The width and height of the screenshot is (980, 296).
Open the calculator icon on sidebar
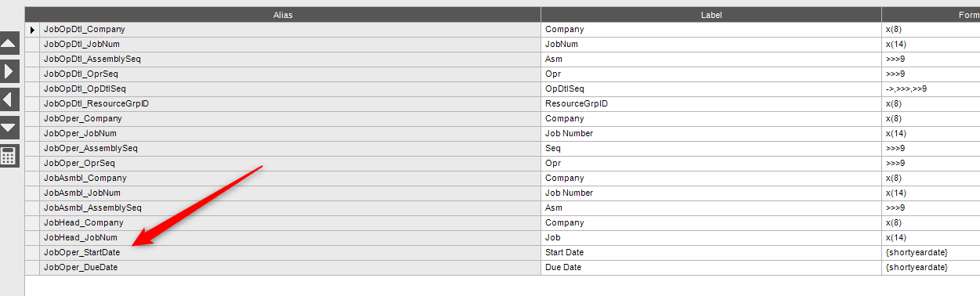pos(9,155)
